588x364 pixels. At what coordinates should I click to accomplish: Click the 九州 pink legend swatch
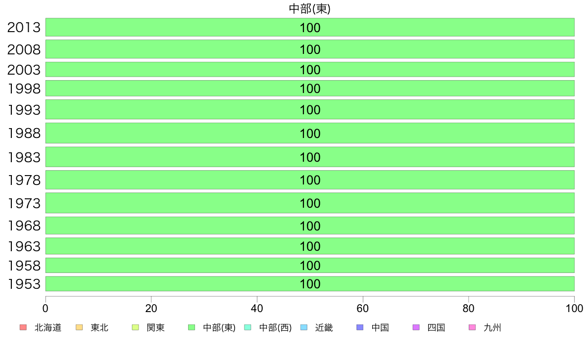pos(472,327)
